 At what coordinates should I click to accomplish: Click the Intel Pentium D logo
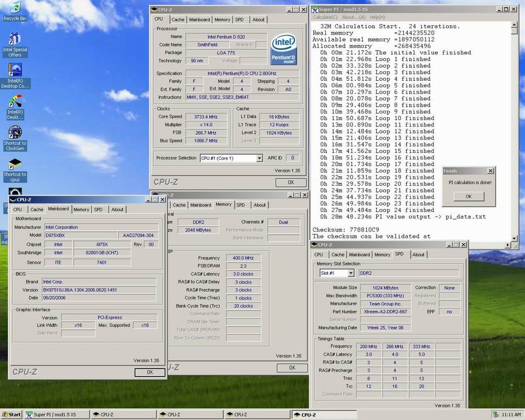click(x=284, y=50)
